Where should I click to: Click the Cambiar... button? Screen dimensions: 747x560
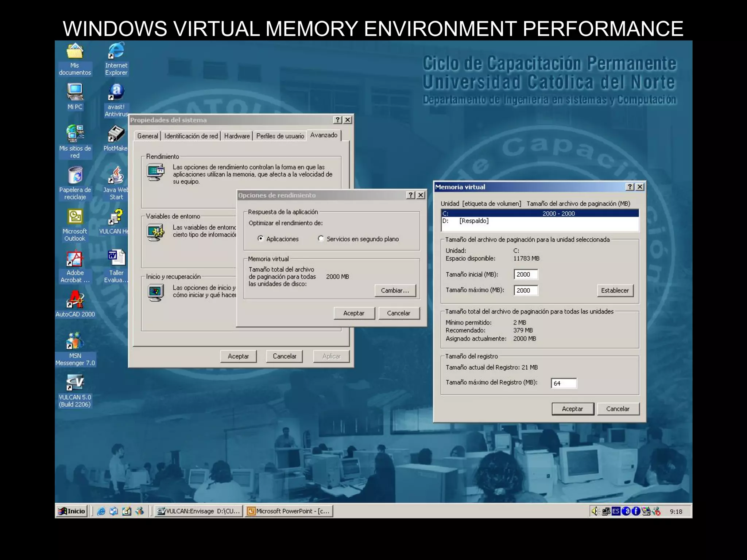(395, 291)
